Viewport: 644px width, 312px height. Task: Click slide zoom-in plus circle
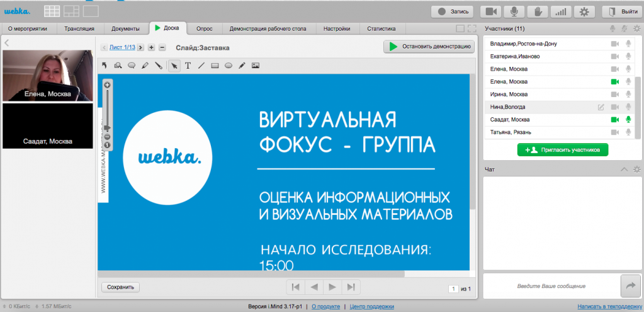point(107,85)
